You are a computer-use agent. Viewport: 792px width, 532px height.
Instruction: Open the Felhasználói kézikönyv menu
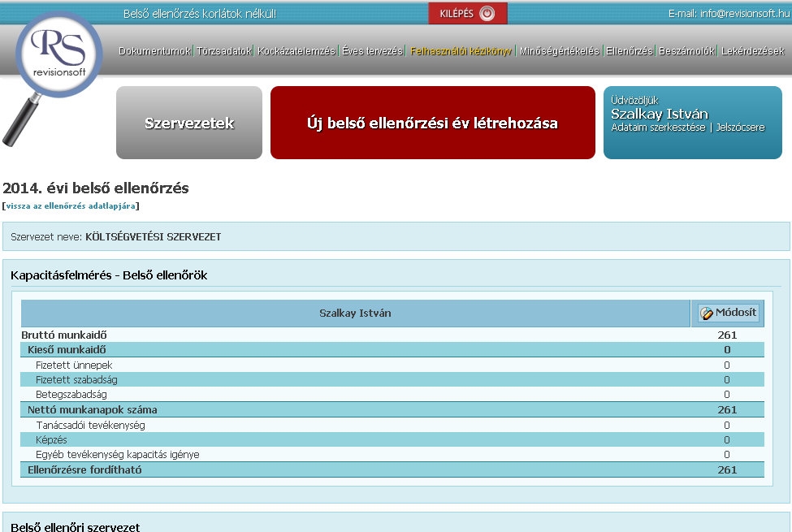pos(461,51)
